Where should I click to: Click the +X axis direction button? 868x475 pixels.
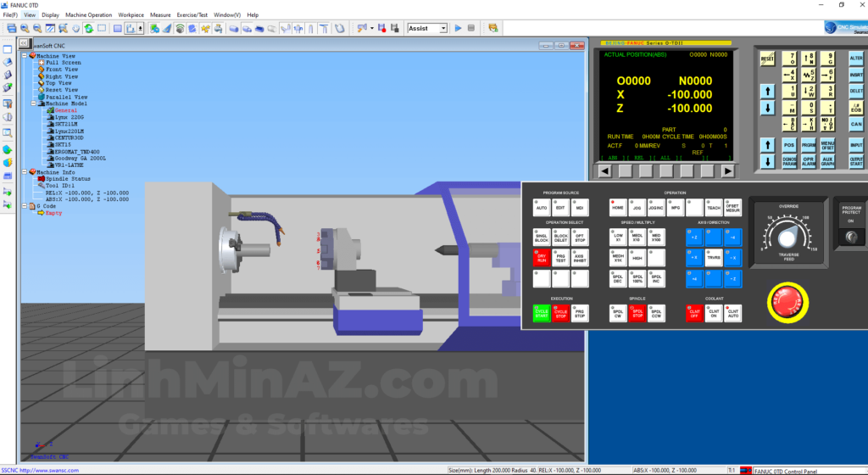[694, 258]
